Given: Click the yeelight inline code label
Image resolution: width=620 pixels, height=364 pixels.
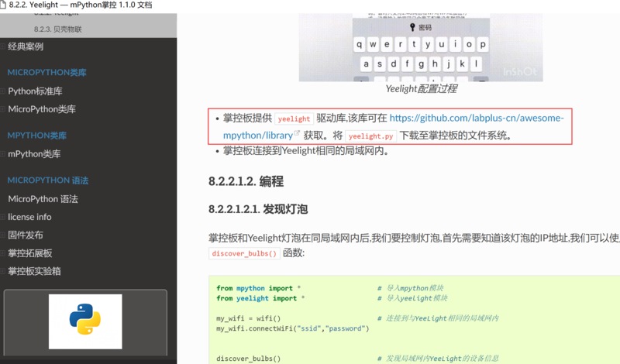Looking at the screenshot, I should 294,118.
